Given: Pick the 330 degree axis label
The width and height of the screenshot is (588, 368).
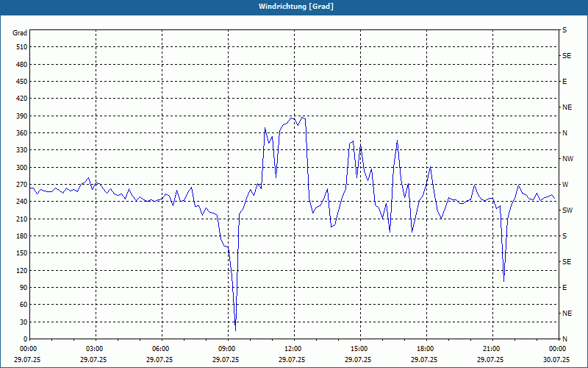Looking at the screenshot, I should 21,150.
